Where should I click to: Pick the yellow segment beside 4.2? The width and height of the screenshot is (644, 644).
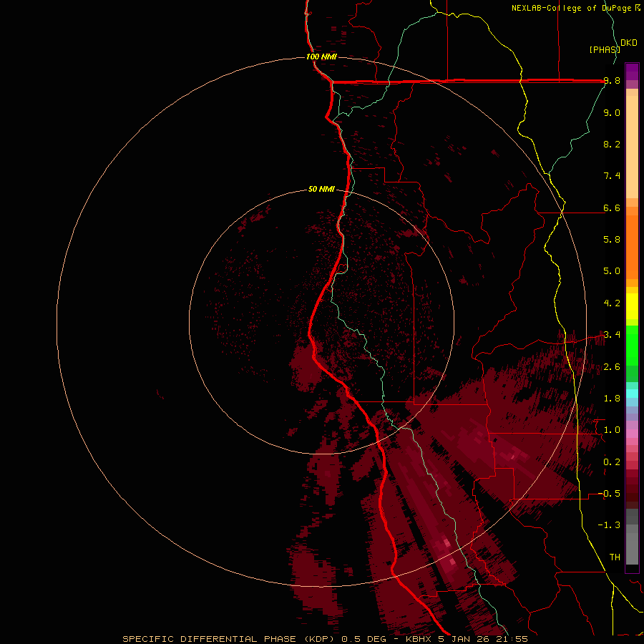632,306
